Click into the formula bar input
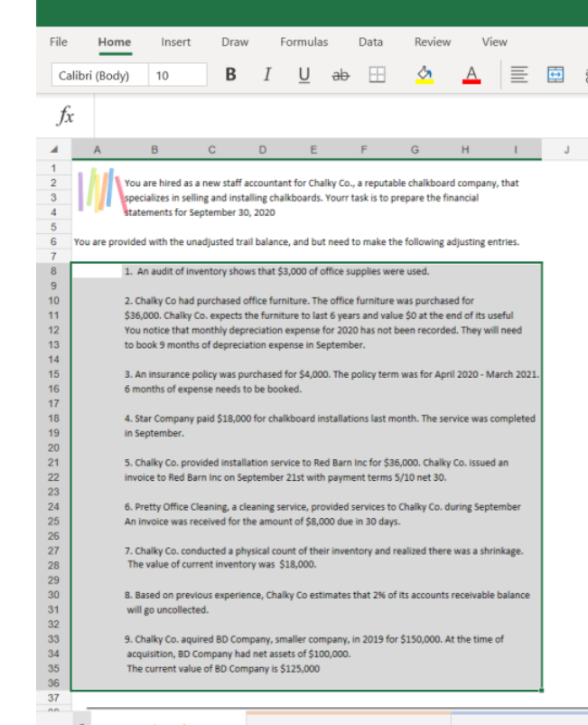 tap(341, 116)
